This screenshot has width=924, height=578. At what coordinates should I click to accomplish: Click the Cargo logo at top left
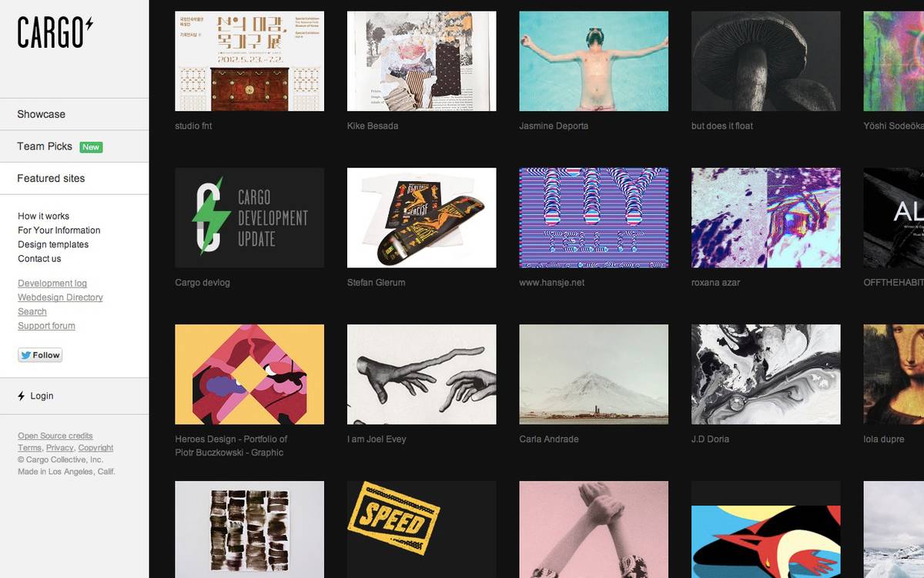[x=55, y=33]
